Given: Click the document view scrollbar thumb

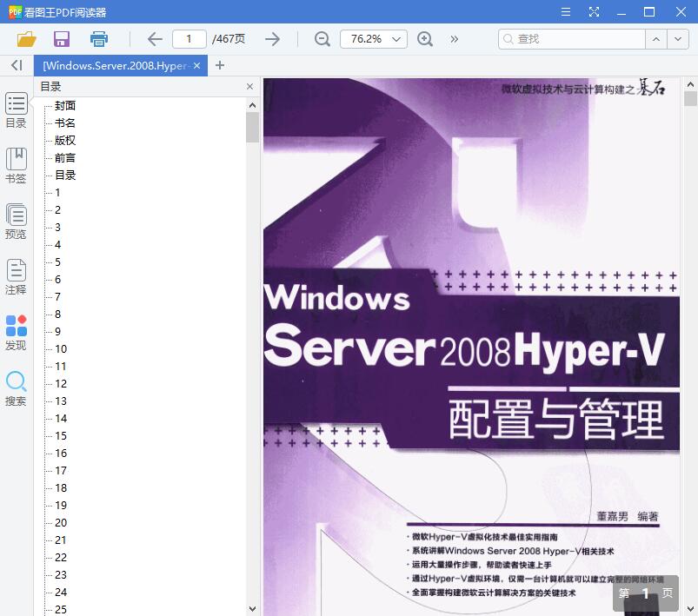Looking at the screenshot, I should [x=690, y=98].
